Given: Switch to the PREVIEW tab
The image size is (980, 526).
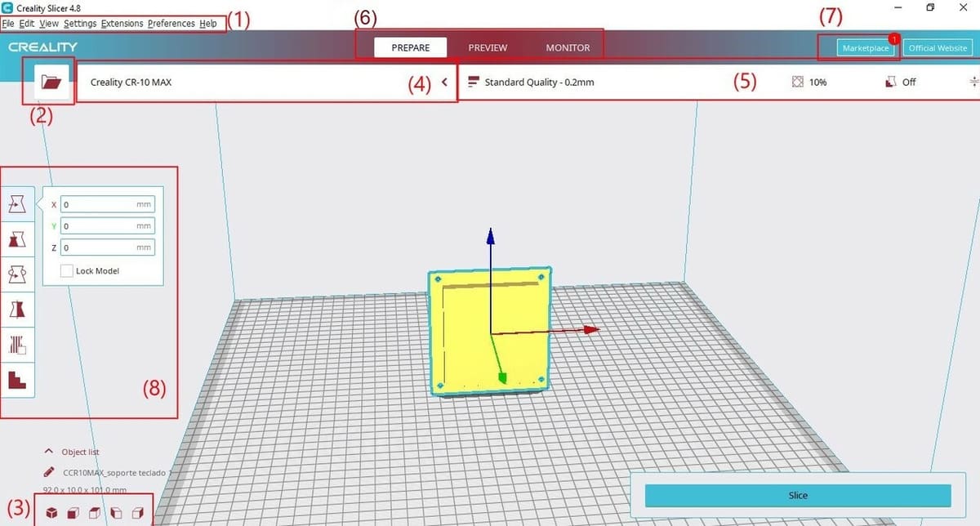Looking at the screenshot, I should (488, 47).
